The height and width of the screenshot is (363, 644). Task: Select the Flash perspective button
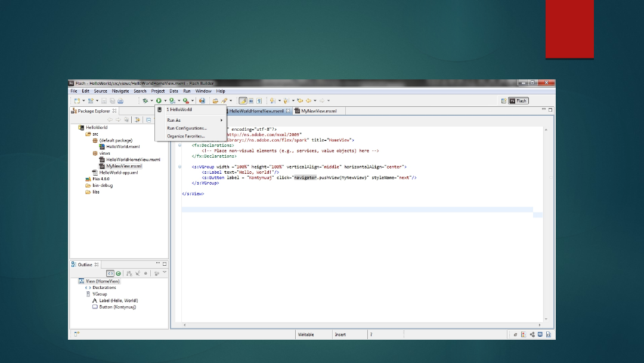pyautogui.click(x=518, y=101)
